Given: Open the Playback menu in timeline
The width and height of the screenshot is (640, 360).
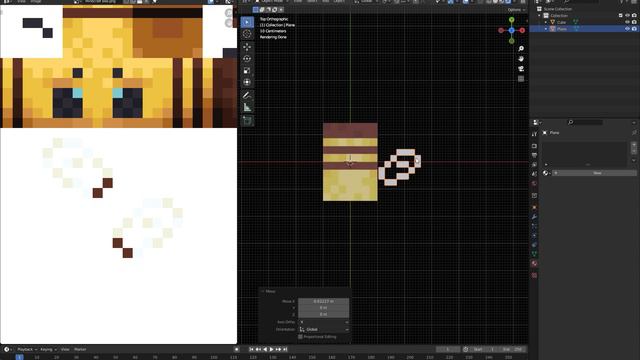Looking at the screenshot, I should click(x=26, y=349).
